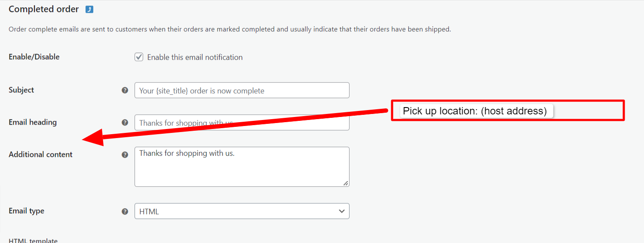
Task: Focus the Subject input field
Action: coord(242,90)
